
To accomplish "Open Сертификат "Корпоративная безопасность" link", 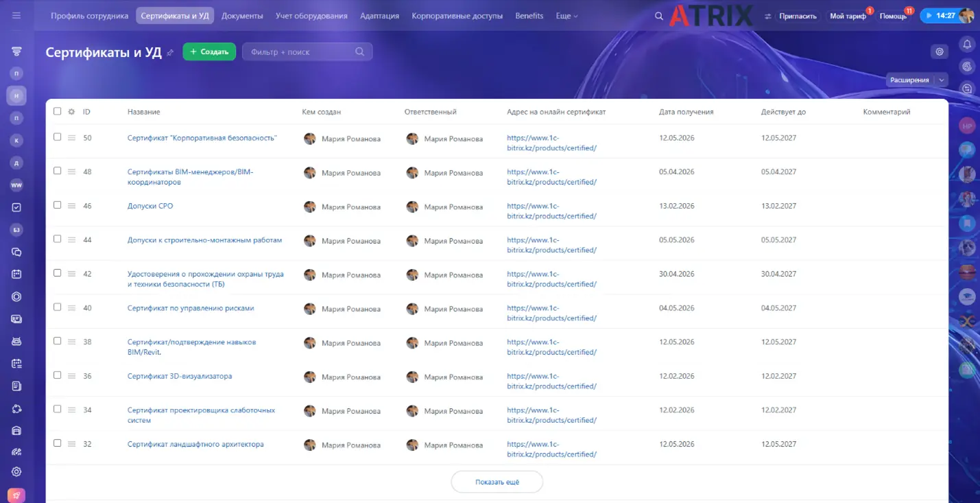I will tap(202, 138).
